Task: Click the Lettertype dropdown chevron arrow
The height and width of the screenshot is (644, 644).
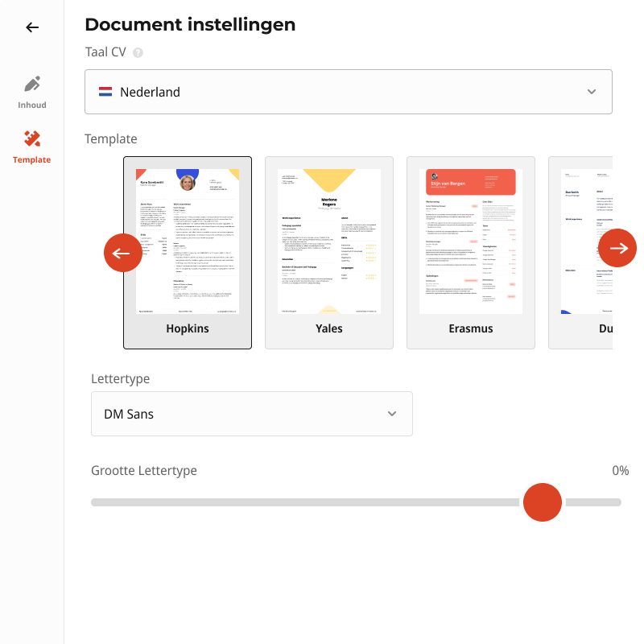Action: 392,414
